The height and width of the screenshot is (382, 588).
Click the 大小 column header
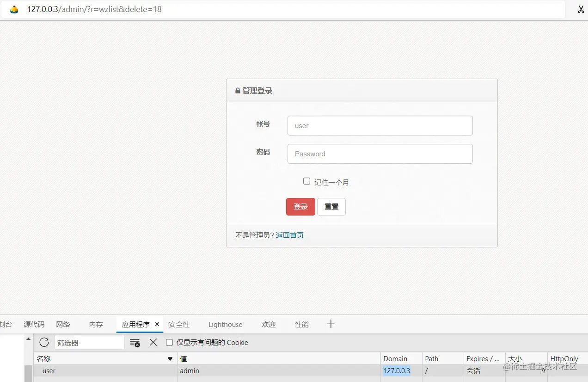click(x=526, y=359)
